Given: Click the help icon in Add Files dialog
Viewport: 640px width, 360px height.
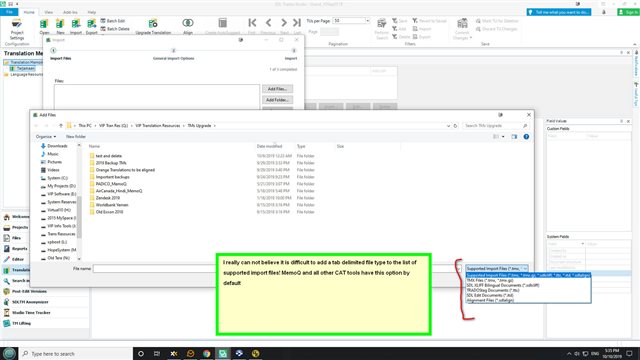Looking at the screenshot, I should click(526, 137).
